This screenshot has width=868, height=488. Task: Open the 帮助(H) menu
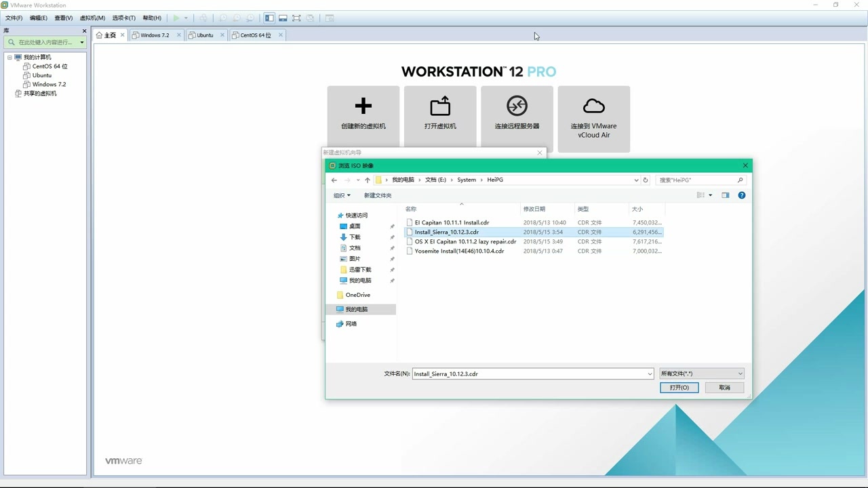coord(152,18)
